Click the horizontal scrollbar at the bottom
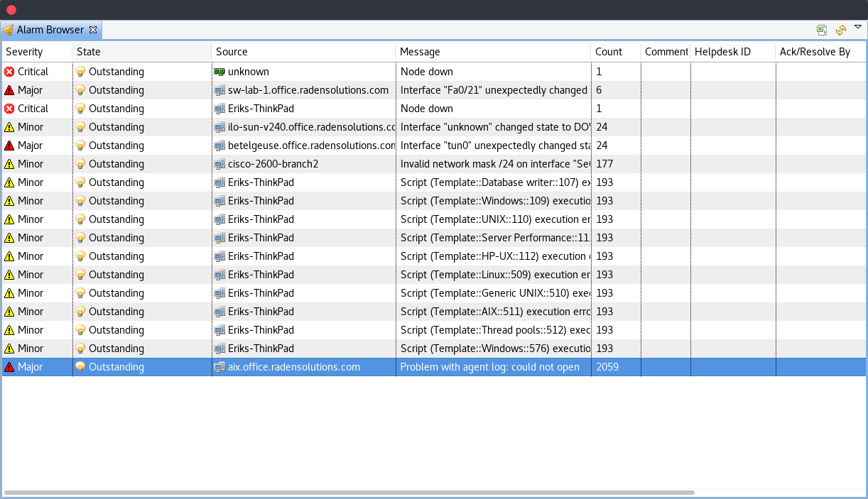This screenshot has height=499, width=868. (x=348, y=492)
